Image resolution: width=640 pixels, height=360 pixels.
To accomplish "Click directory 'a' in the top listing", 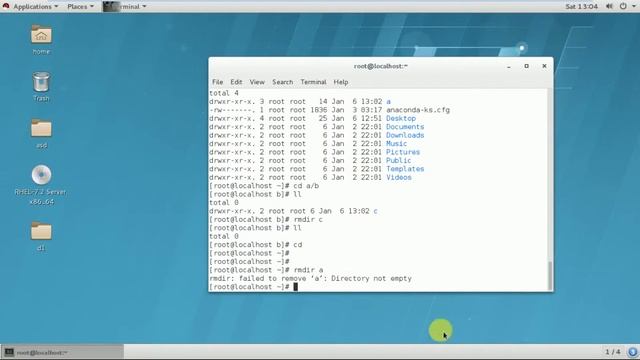I will [x=388, y=102].
